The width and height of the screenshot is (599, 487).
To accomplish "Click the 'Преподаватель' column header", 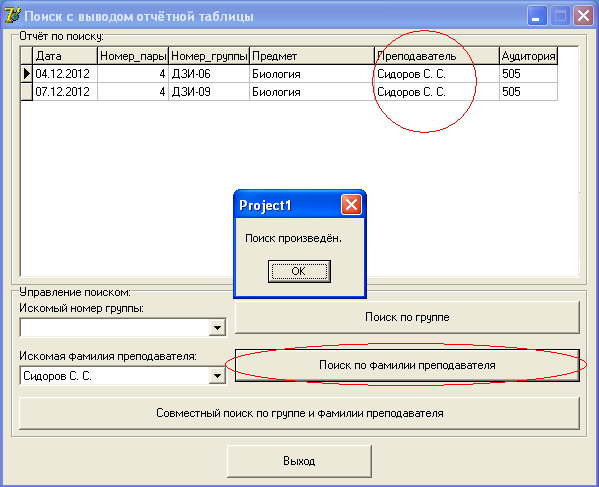I will coord(437,56).
